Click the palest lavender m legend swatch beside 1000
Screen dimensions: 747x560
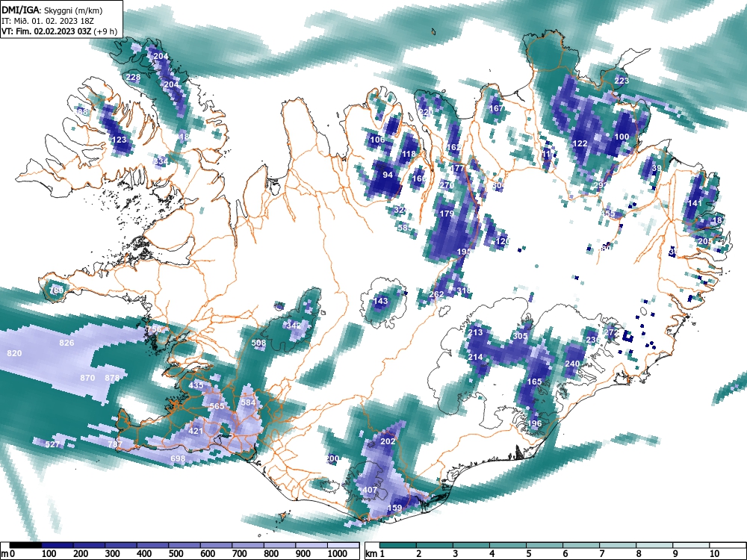[x=343, y=545]
